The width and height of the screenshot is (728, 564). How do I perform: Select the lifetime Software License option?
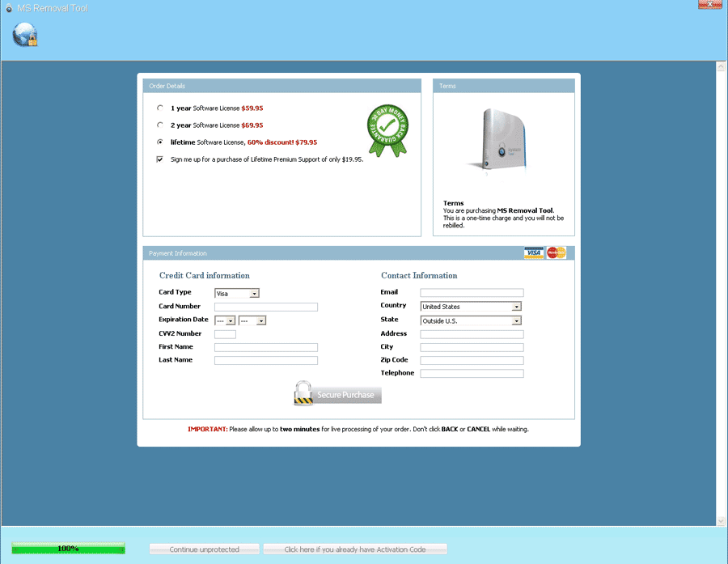pos(159,142)
